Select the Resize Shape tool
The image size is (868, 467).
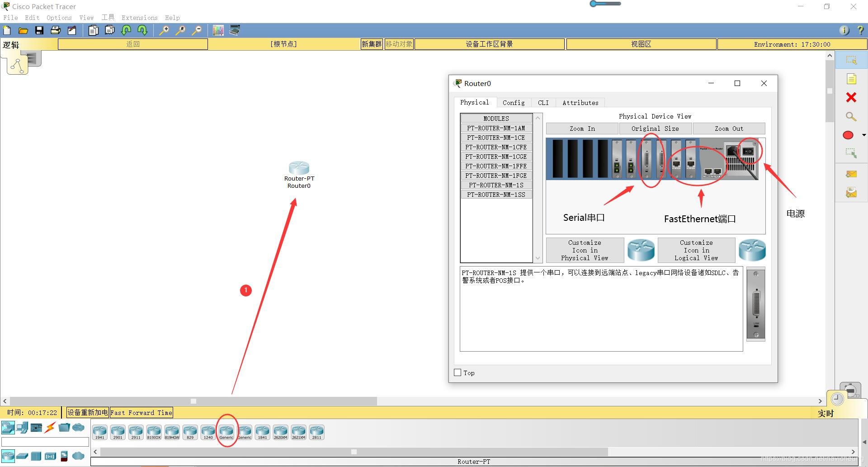click(x=851, y=153)
